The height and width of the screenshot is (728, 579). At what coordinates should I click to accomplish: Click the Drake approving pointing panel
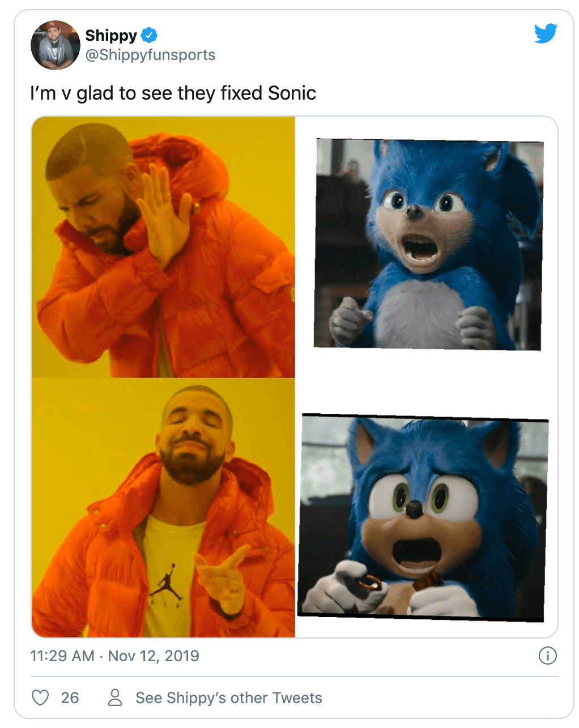(x=163, y=508)
